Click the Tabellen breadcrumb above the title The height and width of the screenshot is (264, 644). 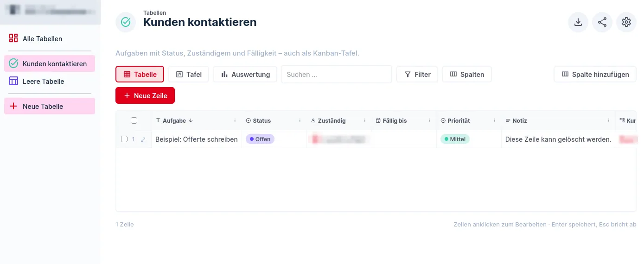point(155,13)
